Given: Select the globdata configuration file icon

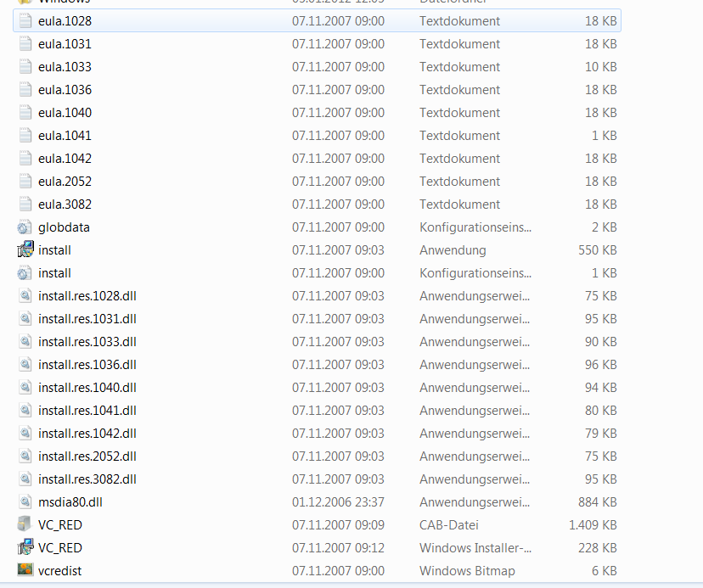Looking at the screenshot, I should tap(25, 227).
